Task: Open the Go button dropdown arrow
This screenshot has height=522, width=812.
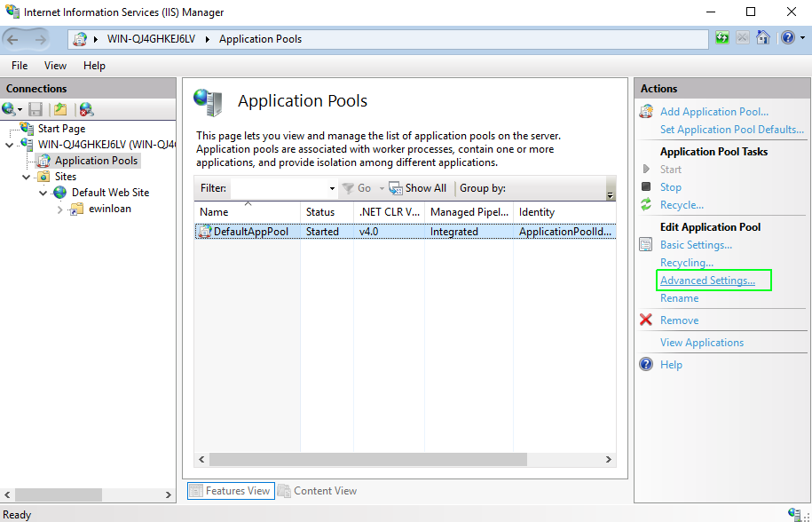Action: (x=382, y=188)
